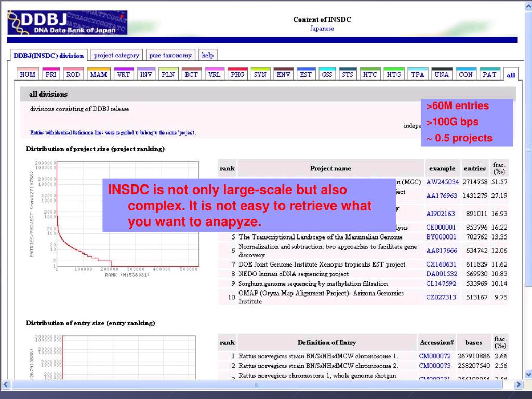Select the GSS division tab

tap(327, 74)
